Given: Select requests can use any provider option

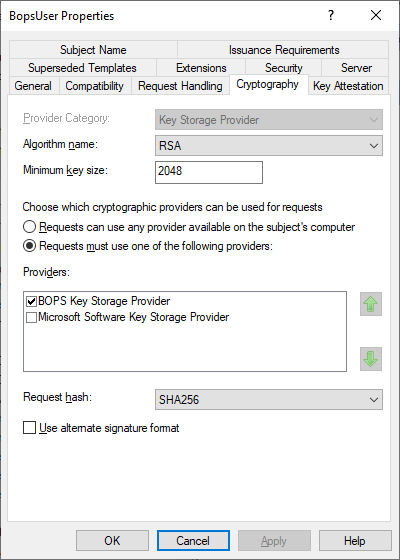Looking at the screenshot, I should click(29, 227).
